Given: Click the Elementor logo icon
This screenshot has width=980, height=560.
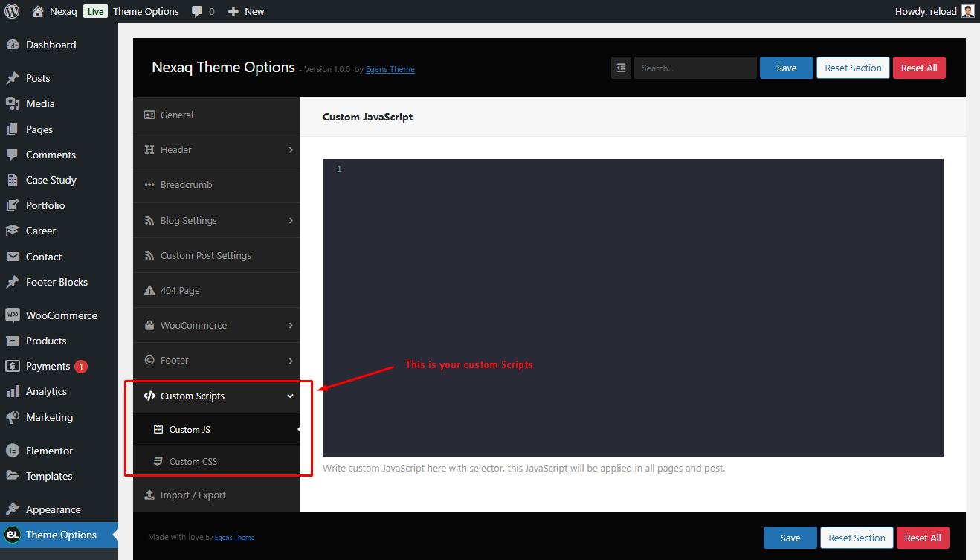Looking at the screenshot, I should (13, 451).
